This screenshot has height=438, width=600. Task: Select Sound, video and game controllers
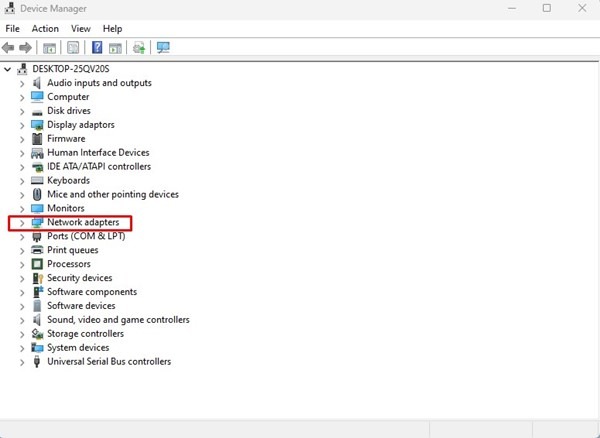pyautogui.click(x=118, y=320)
